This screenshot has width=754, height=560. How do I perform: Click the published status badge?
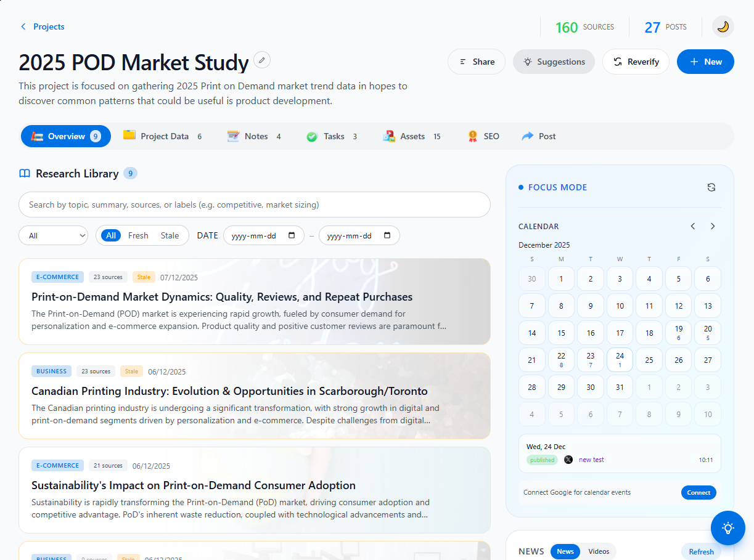tap(542, 460)
